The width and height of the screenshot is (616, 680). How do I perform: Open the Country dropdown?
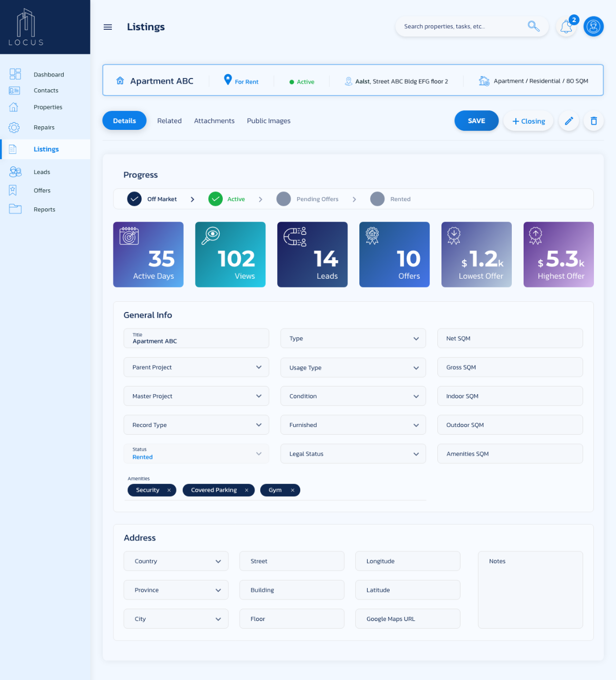pos(176,561)
